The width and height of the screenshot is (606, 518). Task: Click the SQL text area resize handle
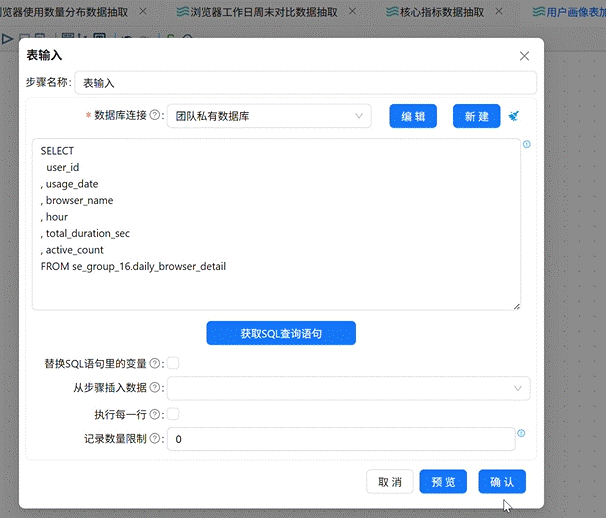click(x=517, y=307)
